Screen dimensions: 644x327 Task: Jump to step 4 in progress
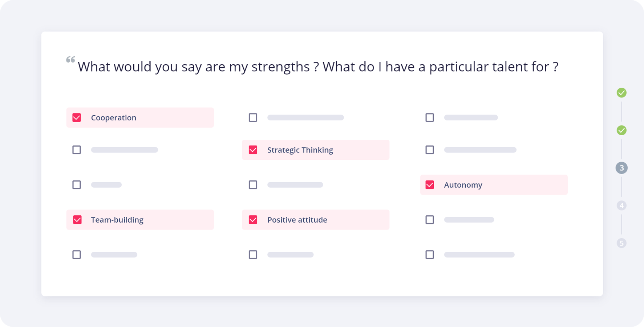pyautogui.click(x=621, y=206)
